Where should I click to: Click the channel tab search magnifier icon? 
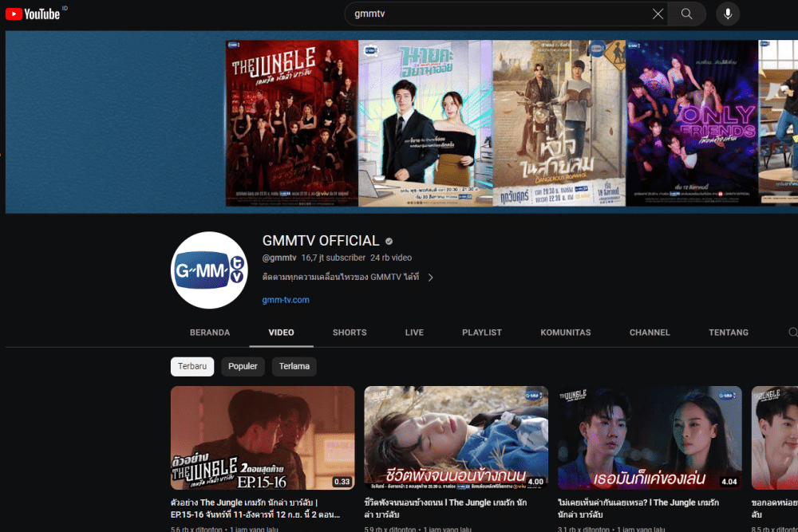(x=792, y=333)
